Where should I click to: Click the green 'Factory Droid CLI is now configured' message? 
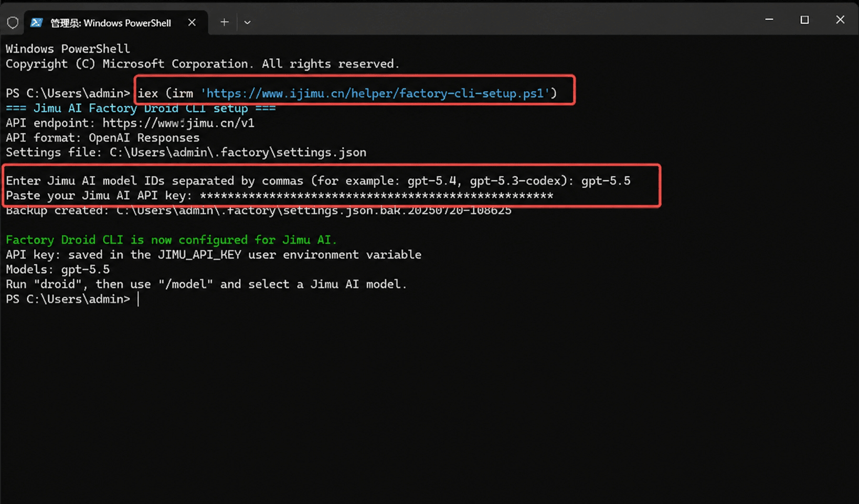tap(171, 240)
